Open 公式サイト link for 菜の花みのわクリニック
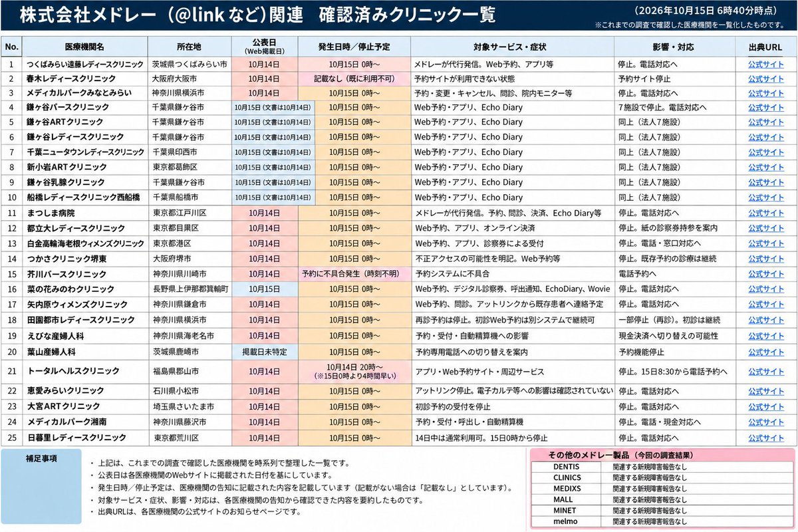The image size is (798, 532). click(x=765, y=289)
